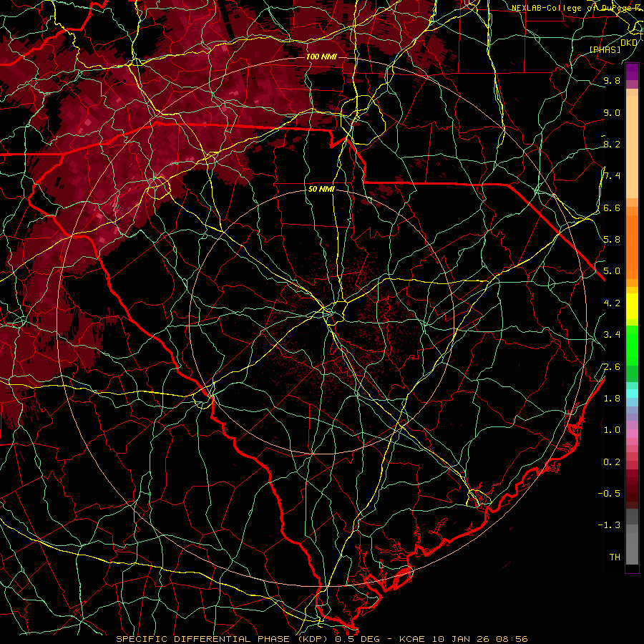Image resolution: width=644 pixels, height=644 pixels.
Task: Select the orange segment of the color bar
Action: [x=632, y=247]
